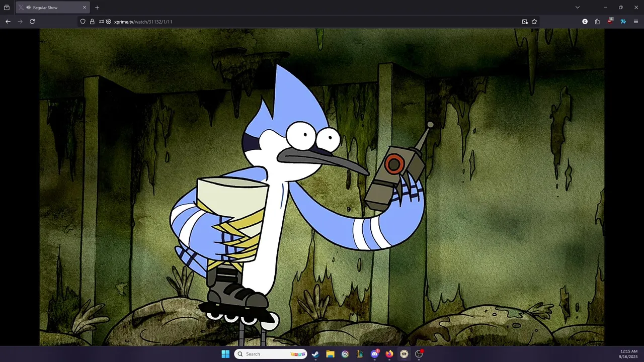Open League of Legends taskbar icon
The image size is (644, 362).
360,354
